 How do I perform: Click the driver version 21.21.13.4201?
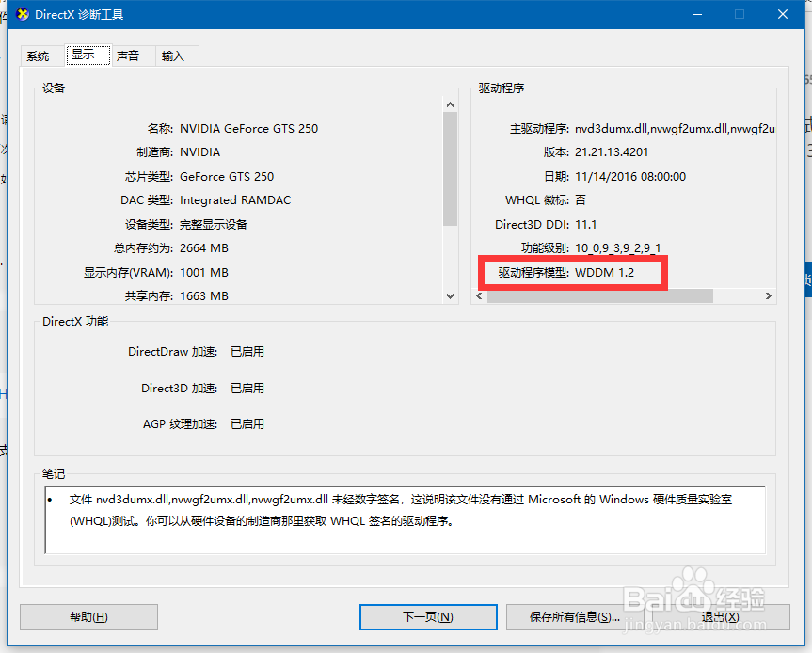pyautogui.click(x=612, y=152)
